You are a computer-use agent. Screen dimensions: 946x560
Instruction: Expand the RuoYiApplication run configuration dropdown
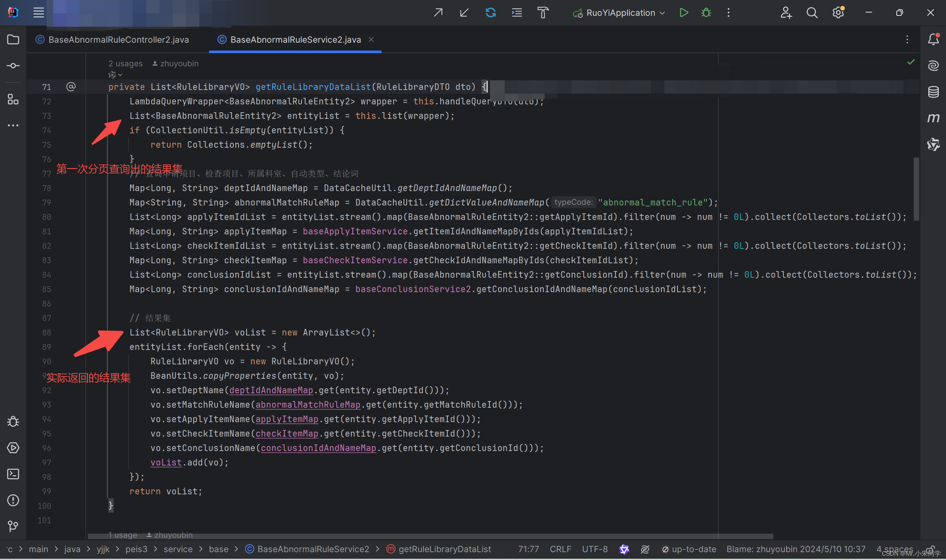(662, 13)
